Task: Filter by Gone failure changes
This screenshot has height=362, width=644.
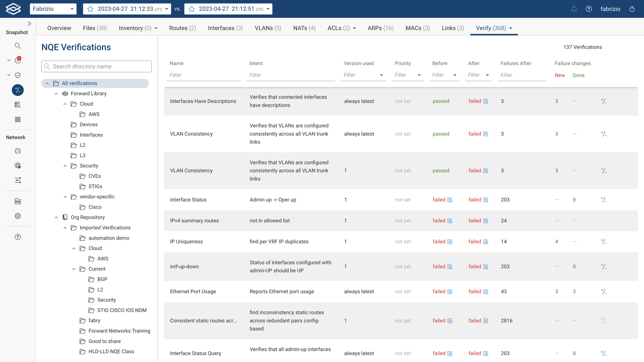Action: [578, 75]
